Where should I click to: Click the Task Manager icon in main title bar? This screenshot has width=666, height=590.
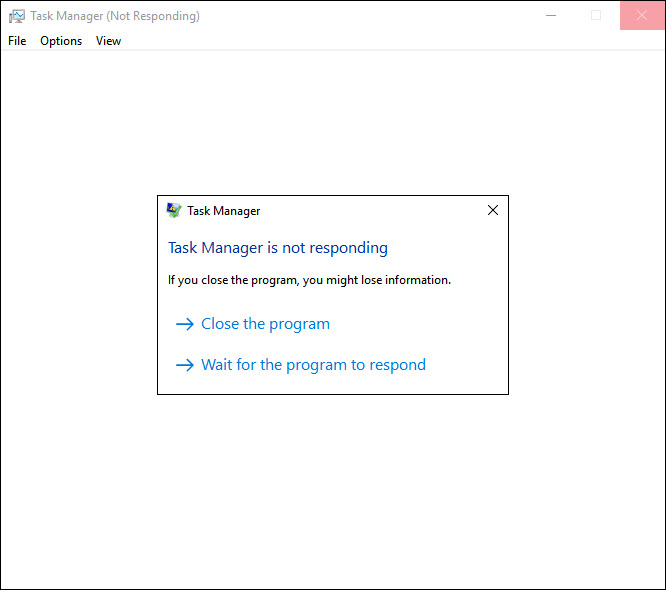pyautogui.click(x=17, y=16)
